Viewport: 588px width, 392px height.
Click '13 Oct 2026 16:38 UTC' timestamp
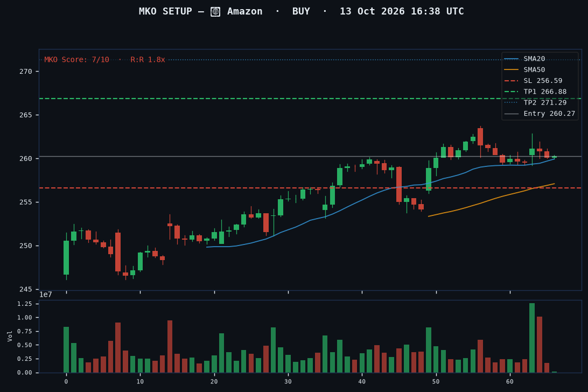click(402, 11)
